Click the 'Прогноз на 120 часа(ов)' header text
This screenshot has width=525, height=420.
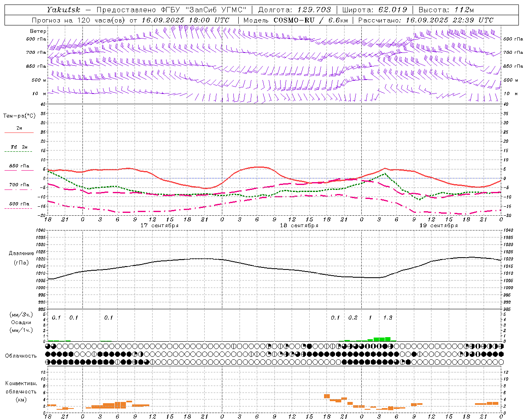pyautogui.click(x=79, y=20)
